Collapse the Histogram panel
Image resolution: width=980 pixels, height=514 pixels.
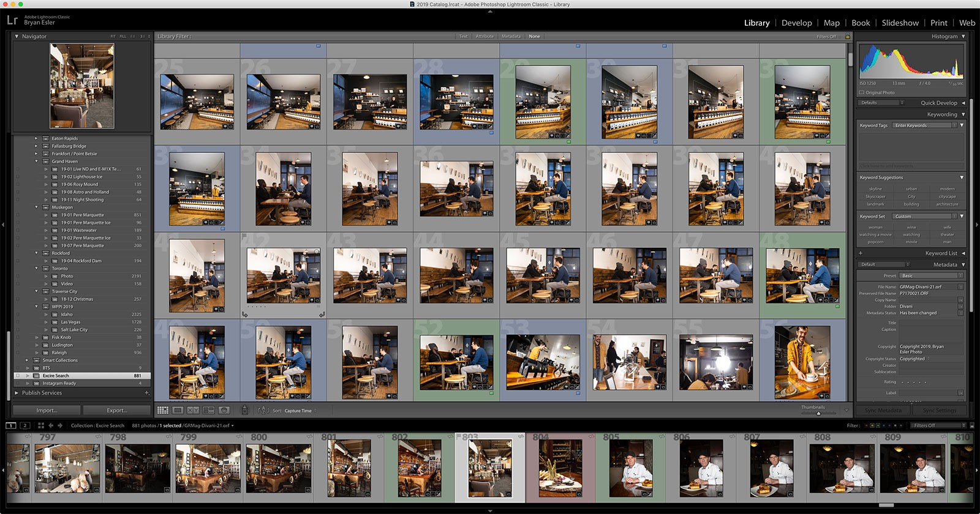(963, 37)
